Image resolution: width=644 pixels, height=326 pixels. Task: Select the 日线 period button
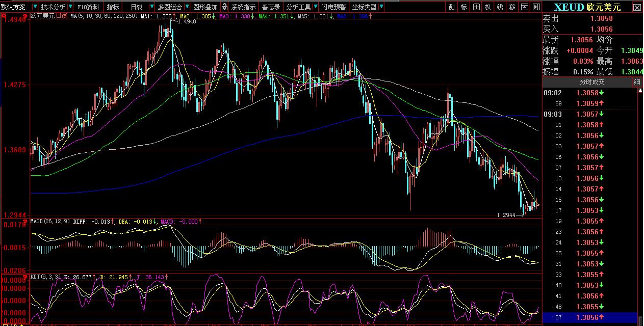136,7
